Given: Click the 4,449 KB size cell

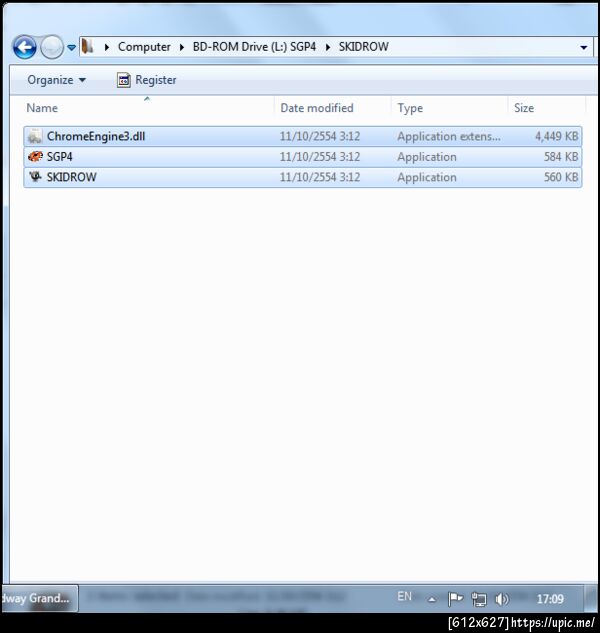Looking at the screenshot, I should click(556, 136).
